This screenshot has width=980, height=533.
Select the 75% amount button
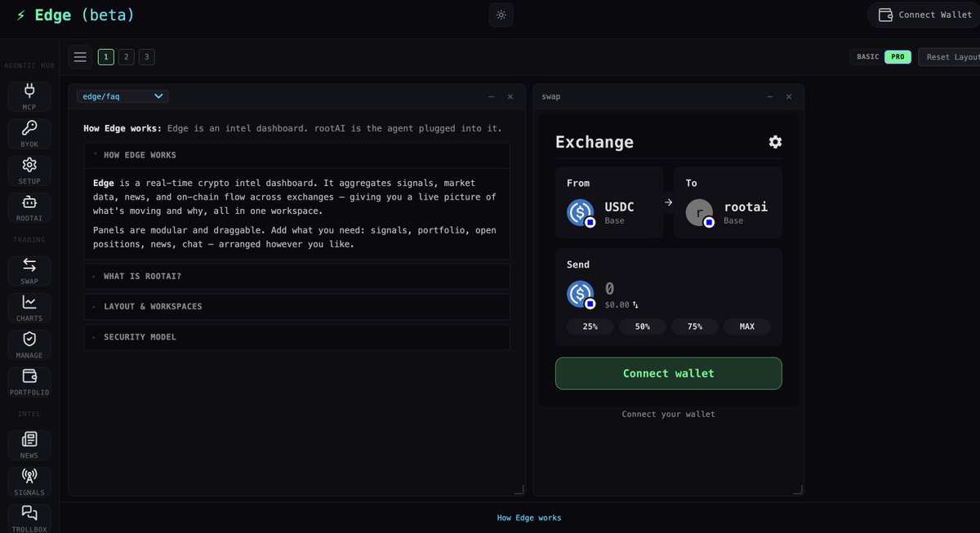(695, 326)
